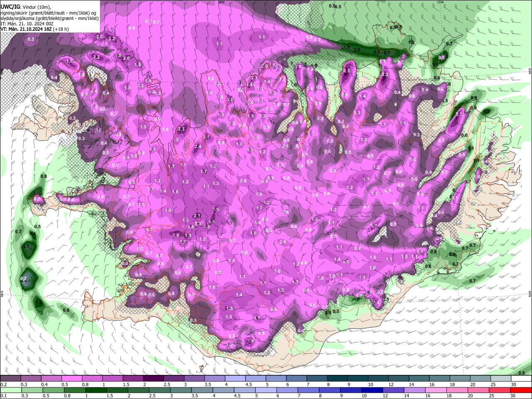Viewport: 532px width, 399px height.
Task: Click the 'UWC/IG' title text
Action: point(10,7)
